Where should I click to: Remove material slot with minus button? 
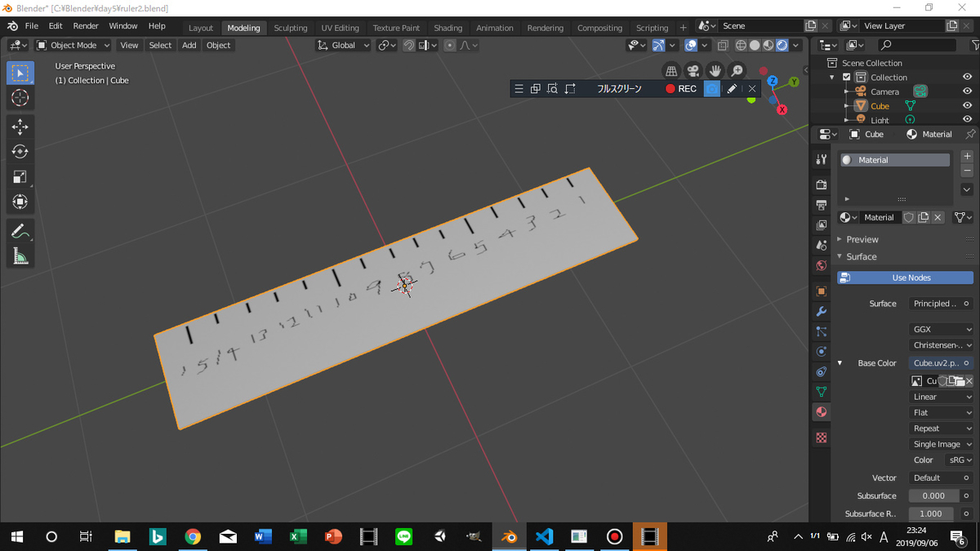point(967,171)
